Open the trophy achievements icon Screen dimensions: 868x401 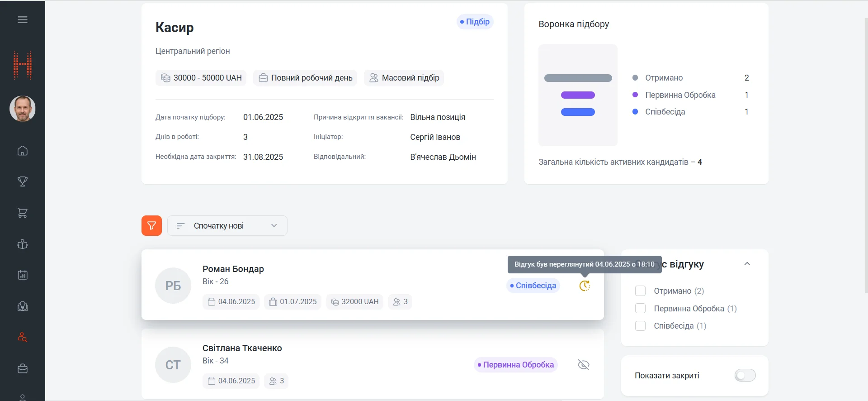click(23, 181)
